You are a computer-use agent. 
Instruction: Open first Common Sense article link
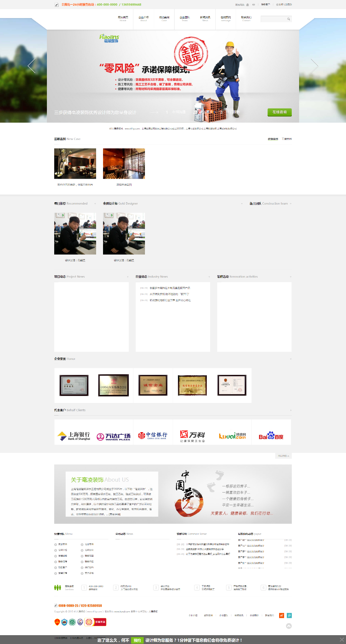click(x=208, y=544)
